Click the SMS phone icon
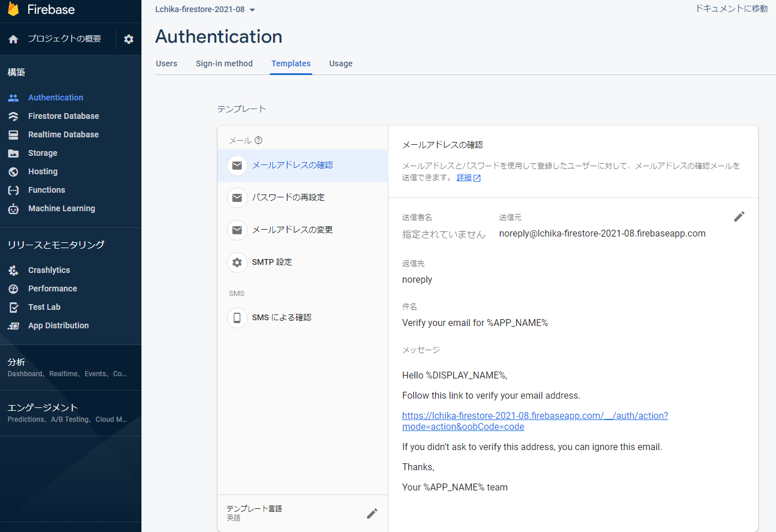Viewport: 776px width, 532px height. tap(237, 318)
